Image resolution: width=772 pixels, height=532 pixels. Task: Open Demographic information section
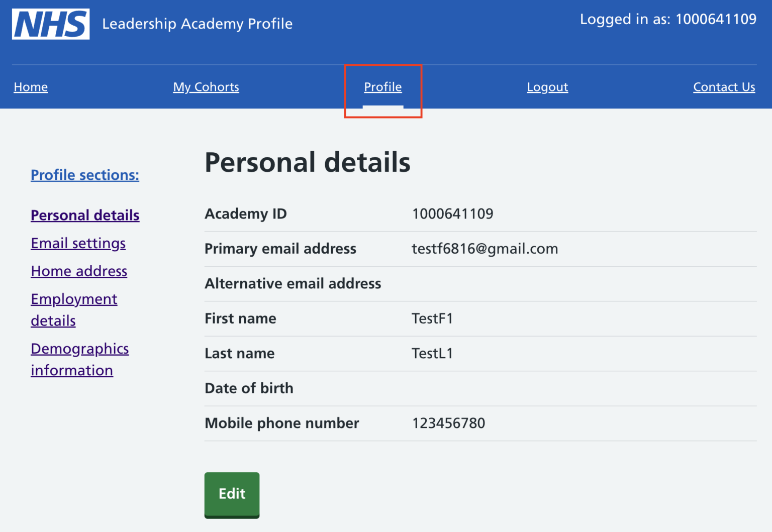(79, 360)
